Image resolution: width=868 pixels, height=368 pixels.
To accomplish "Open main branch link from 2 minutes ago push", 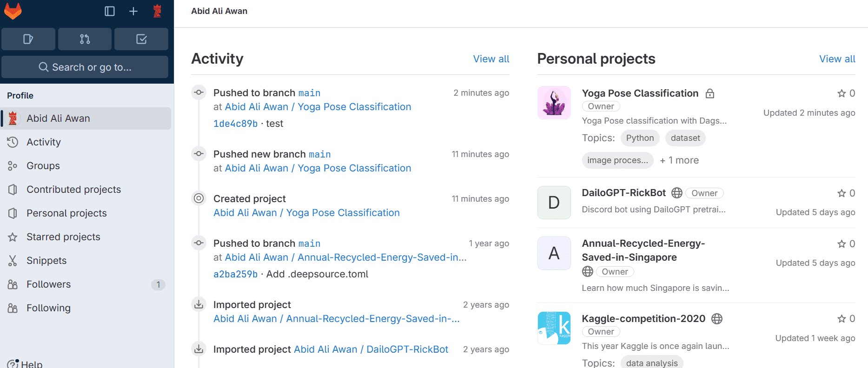I will (309, 93).
